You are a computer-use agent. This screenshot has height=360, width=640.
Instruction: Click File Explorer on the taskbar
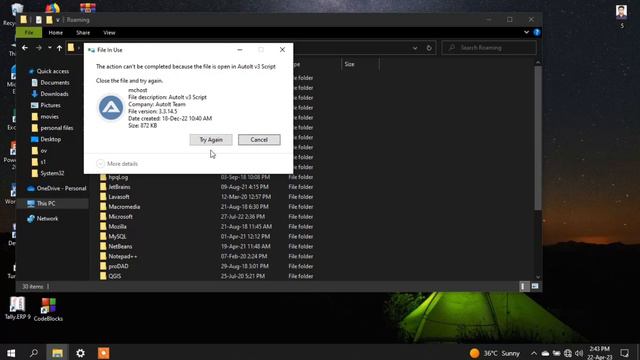click(57, 353)
